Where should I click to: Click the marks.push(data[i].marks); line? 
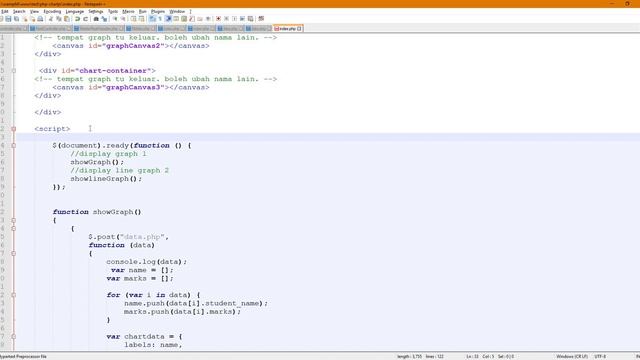pos(182,311)
